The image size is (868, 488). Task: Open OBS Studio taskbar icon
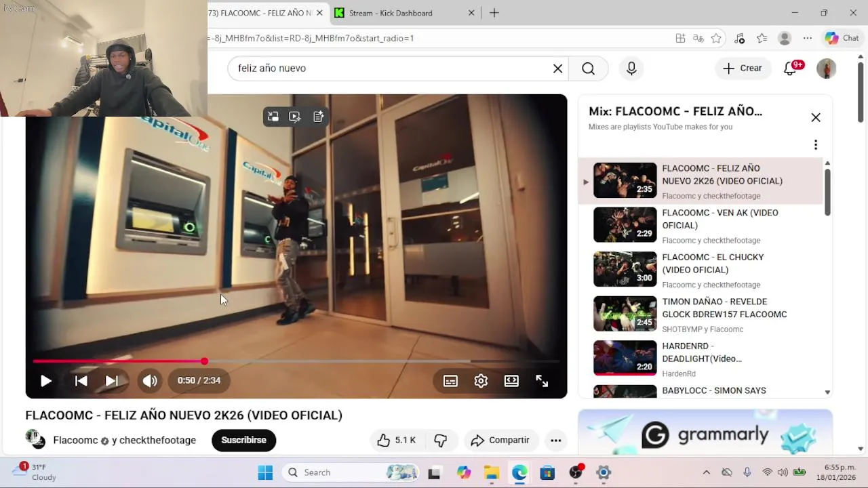(x=576, y=472)
